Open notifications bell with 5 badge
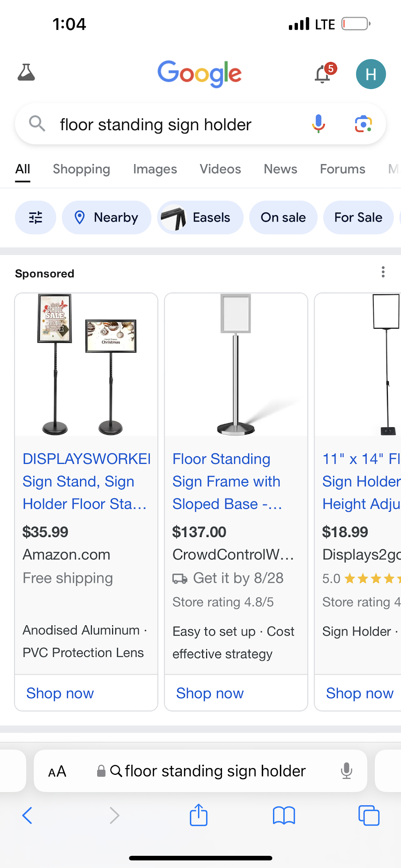Image resolution: width=401 pixels, height=868 pixels. tap(323, 74)
